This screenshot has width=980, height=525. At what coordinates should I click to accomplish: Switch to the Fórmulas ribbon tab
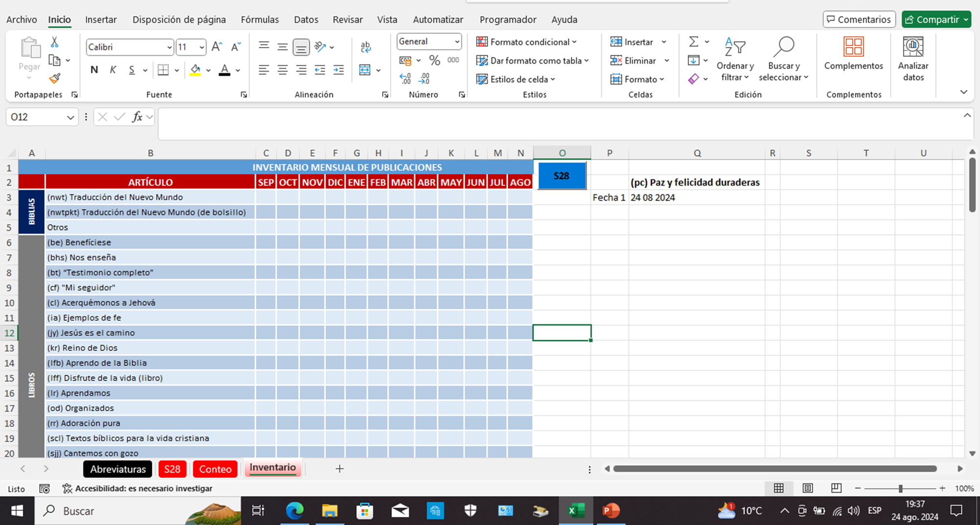click(x=260, y=20)
